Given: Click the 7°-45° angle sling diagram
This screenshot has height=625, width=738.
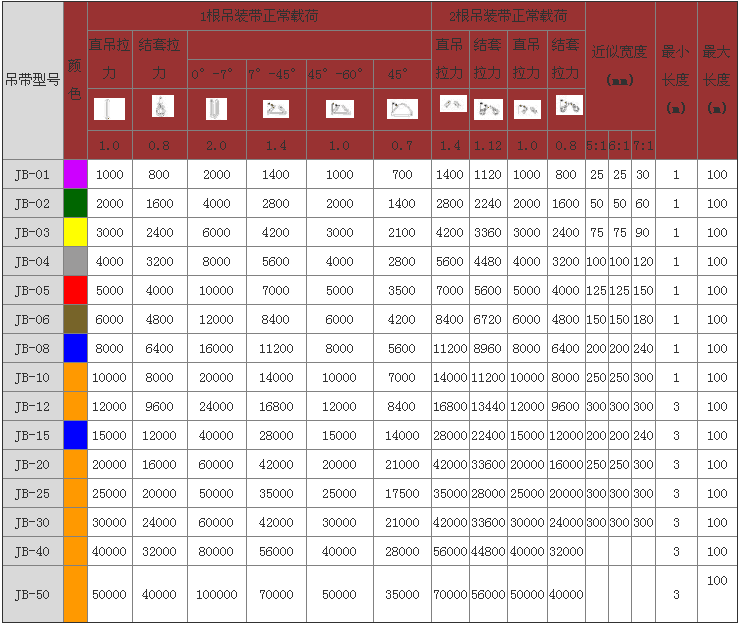Looking at the screenshot, I should tap(275, 109).
